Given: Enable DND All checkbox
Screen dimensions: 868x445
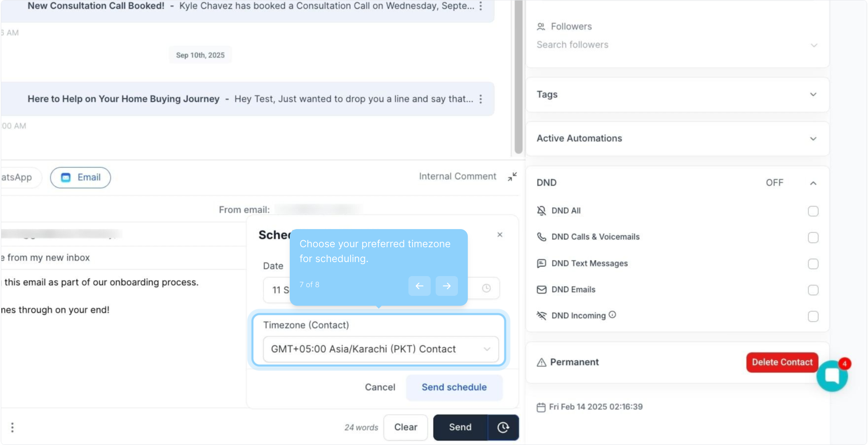Looking at the screenshot, I should point(813,211).
